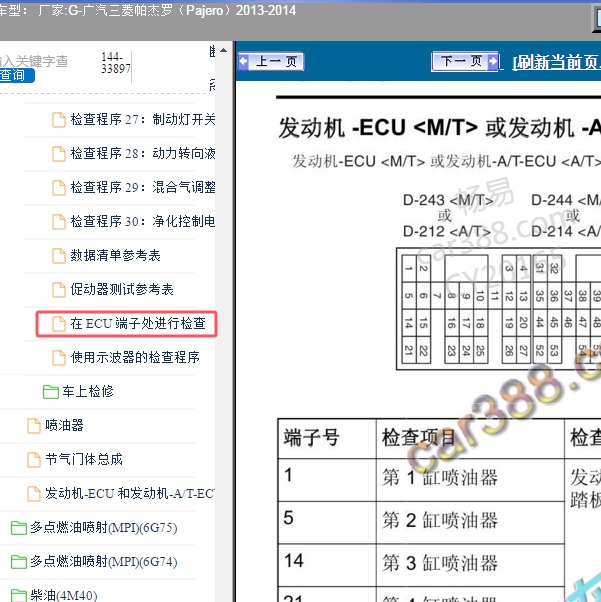The image size is (601, 602).
Task: Click the document icon beside 检查程序 30
Action: [x=58, y=222]
